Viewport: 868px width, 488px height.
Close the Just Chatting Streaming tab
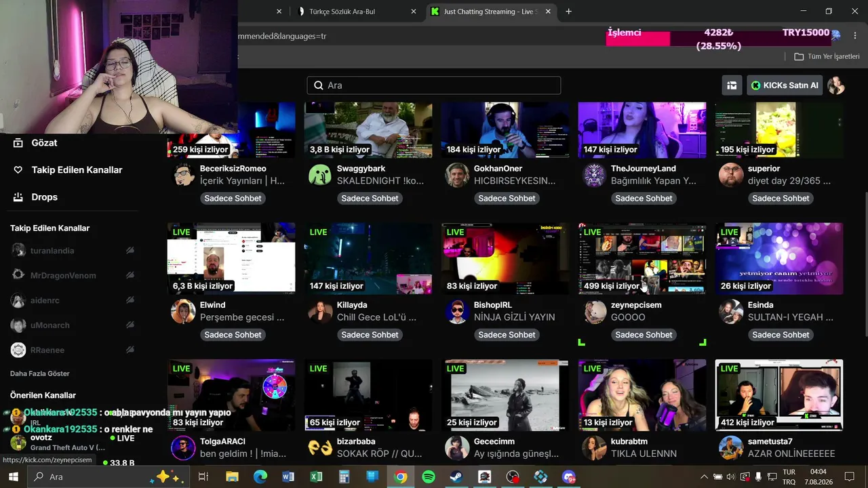pos(548,12)
